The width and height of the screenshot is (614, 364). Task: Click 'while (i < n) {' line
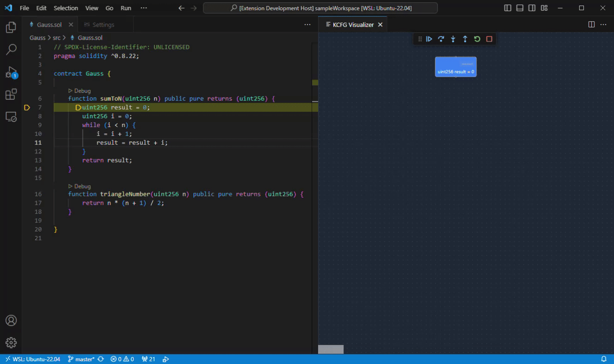109,125
